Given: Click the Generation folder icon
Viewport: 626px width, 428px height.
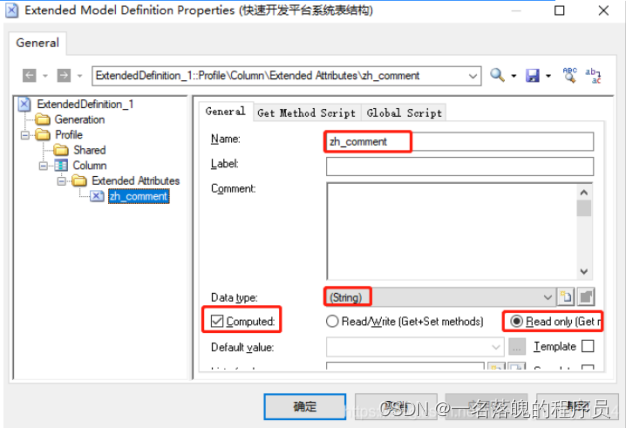Looking at the screenshot, I should [x=43, y=119].
